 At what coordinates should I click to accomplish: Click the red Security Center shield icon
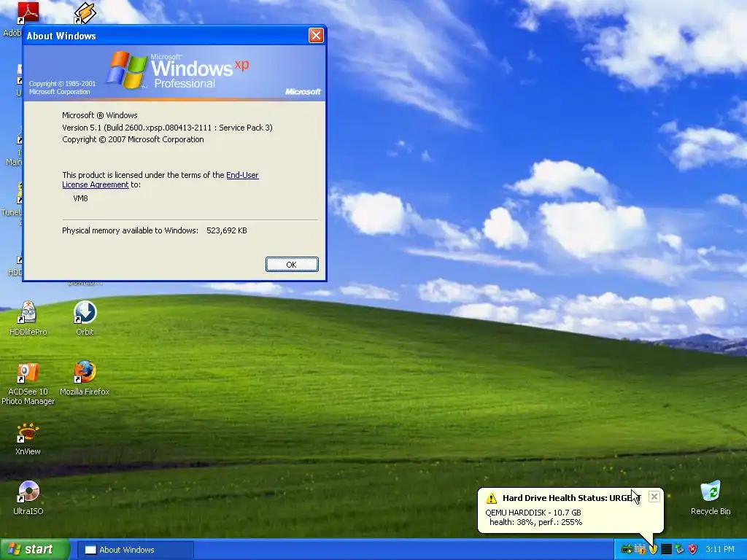click(692, 550)
